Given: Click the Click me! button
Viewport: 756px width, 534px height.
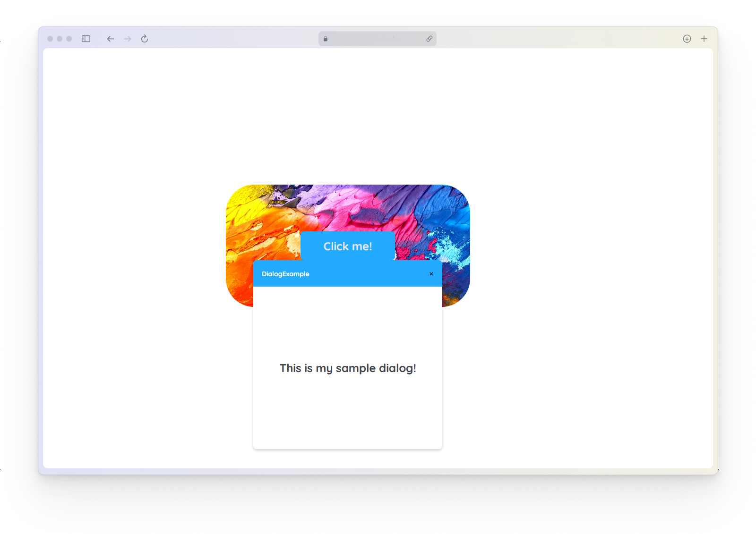Looking at the screenshot, I should (x=347, y=246).
